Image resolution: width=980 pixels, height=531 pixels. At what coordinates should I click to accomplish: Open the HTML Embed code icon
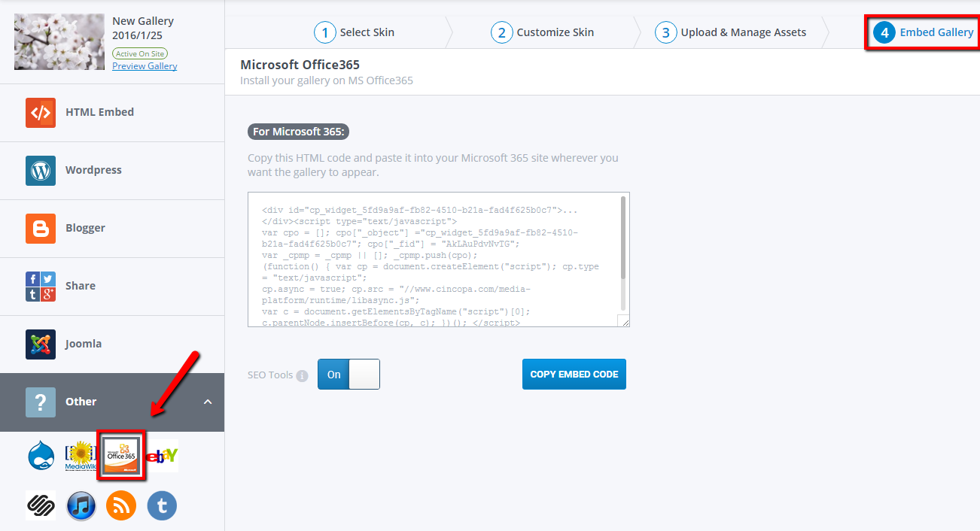click(41, 113)
